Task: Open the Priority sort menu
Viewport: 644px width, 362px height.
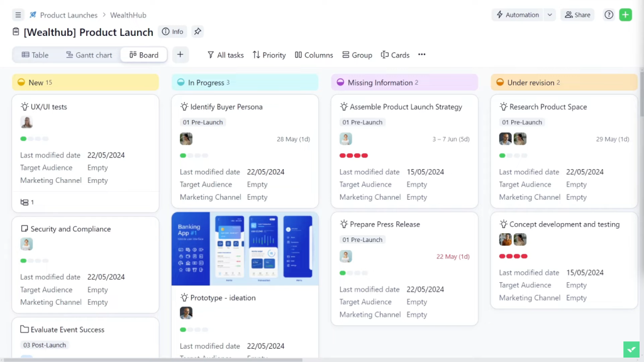Action: coord(269,55)
